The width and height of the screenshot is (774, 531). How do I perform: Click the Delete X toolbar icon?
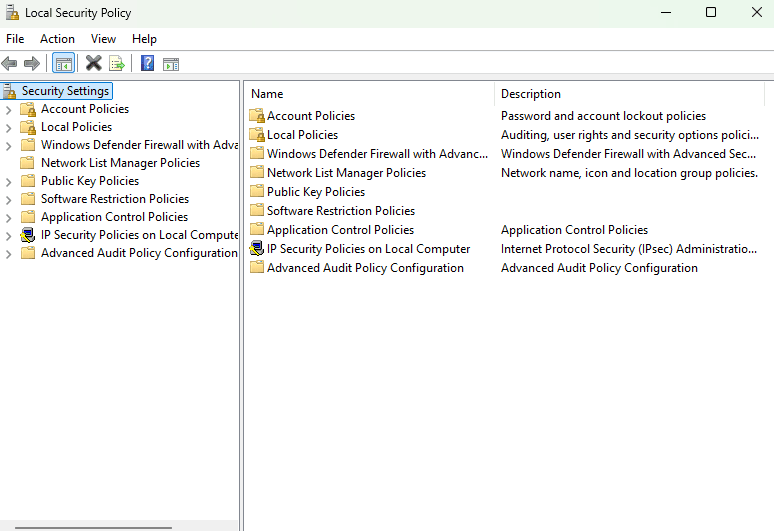[x=93, y=64]
